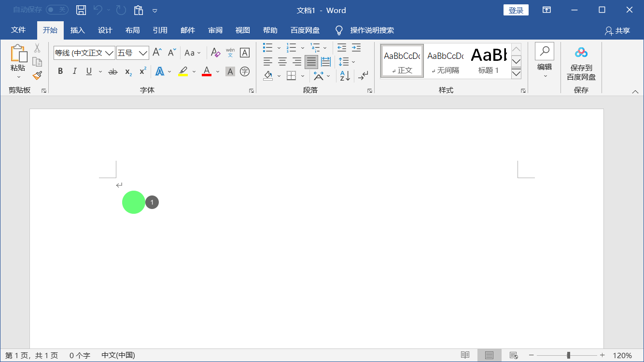Customize Quick Access Toolbar dropdown

pos(155,10)
